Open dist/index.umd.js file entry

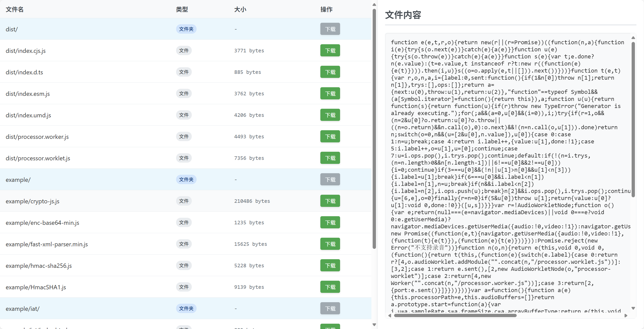28,115
